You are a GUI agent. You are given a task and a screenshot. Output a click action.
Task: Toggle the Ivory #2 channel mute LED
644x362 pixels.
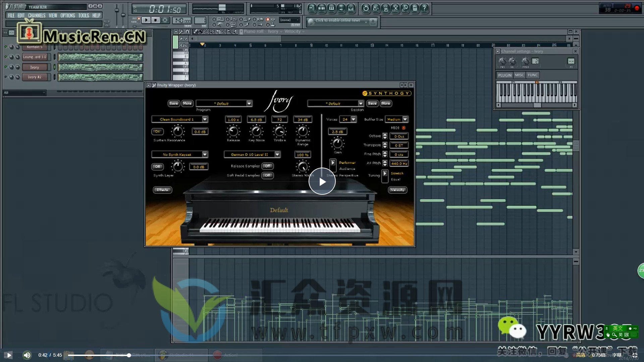[6, 77]
